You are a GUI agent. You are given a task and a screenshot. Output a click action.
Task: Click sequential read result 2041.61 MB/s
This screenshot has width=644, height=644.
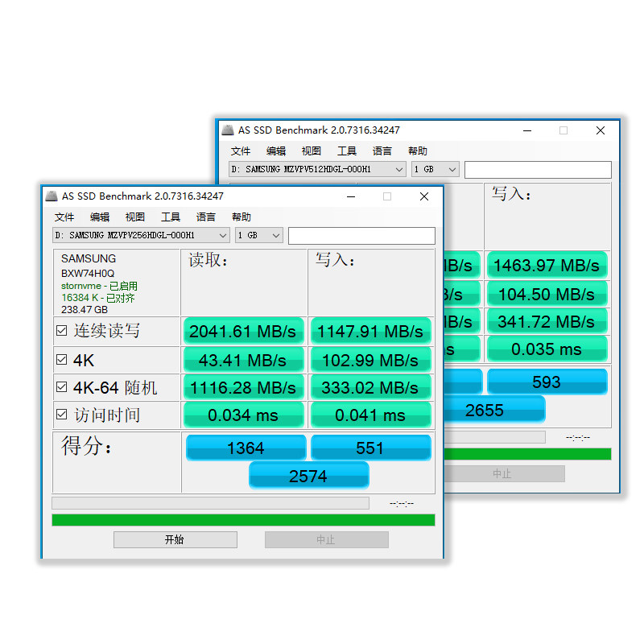tap(243, 331)
